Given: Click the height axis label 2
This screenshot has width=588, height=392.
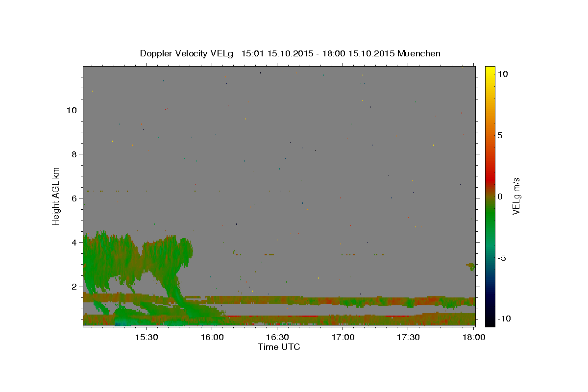Looking at the screenshot, I should 75,287.
